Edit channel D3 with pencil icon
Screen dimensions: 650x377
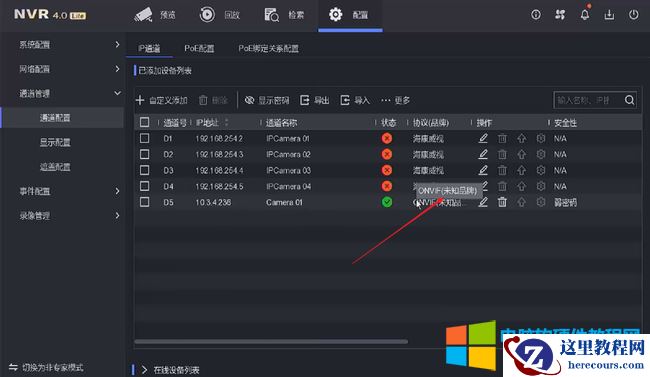click(483, 170)
